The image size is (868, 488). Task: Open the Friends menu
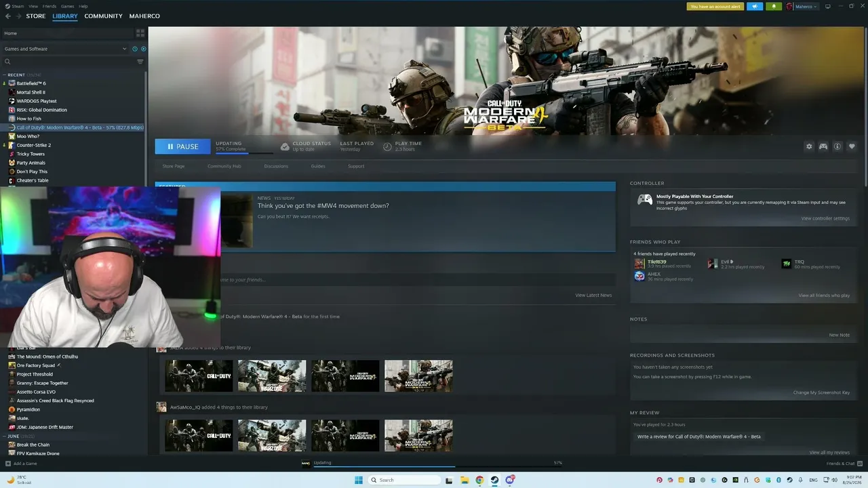point(50,6)
